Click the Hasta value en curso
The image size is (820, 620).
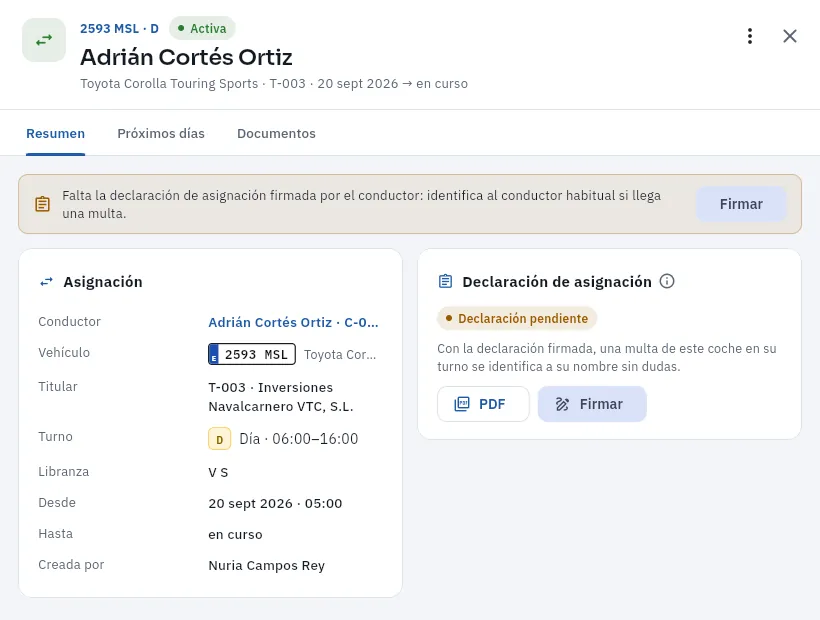[x=235, y=534]
